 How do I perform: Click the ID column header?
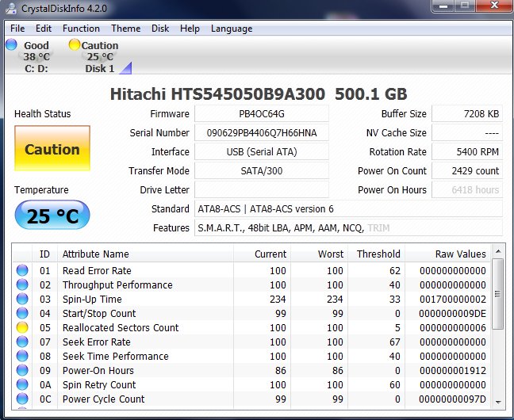[x=44, y=254]
